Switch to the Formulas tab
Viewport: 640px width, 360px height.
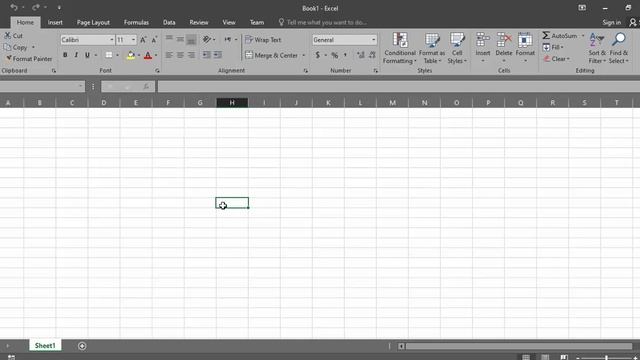coord(136,22)
